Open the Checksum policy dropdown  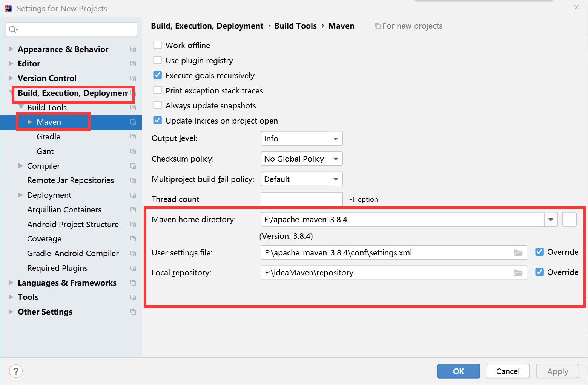pos(302,159)
